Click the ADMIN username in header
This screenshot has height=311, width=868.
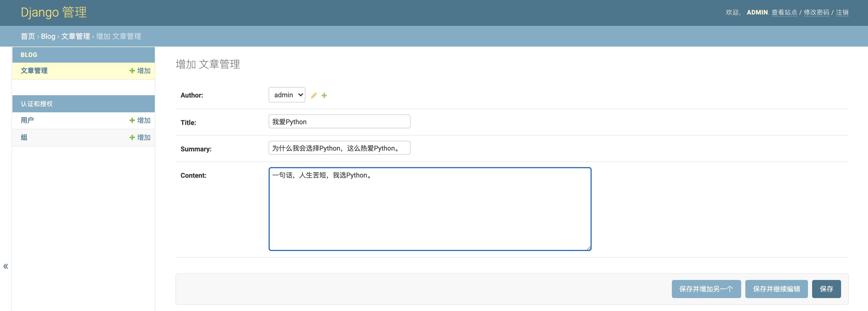(757, 12)
